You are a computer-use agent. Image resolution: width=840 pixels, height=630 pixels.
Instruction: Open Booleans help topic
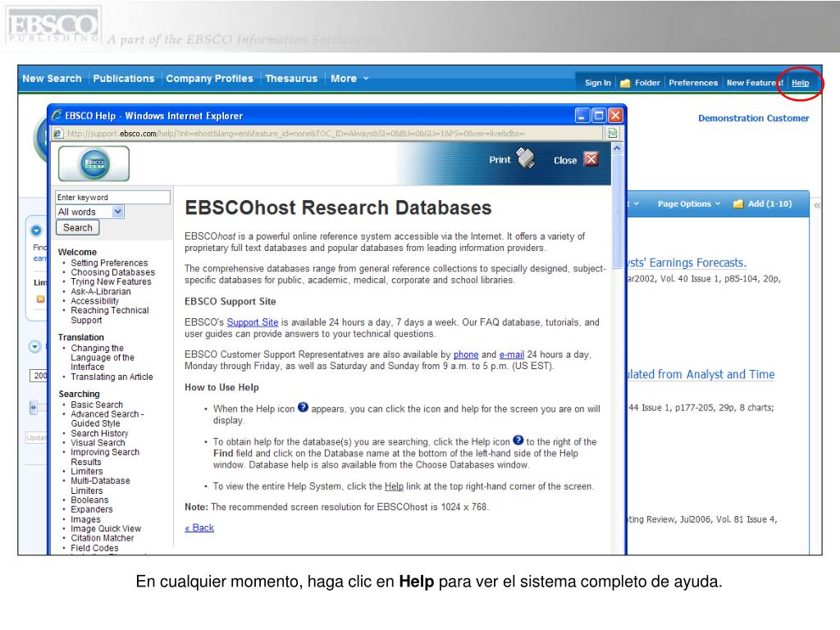pyautogui.click(x=89, y=500)
